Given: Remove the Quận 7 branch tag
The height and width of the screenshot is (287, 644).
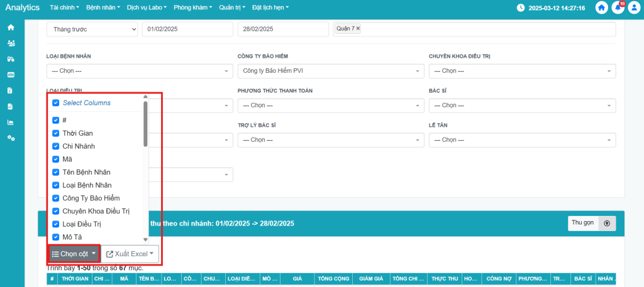Looking at the screenshot, I should click(358, 29).
